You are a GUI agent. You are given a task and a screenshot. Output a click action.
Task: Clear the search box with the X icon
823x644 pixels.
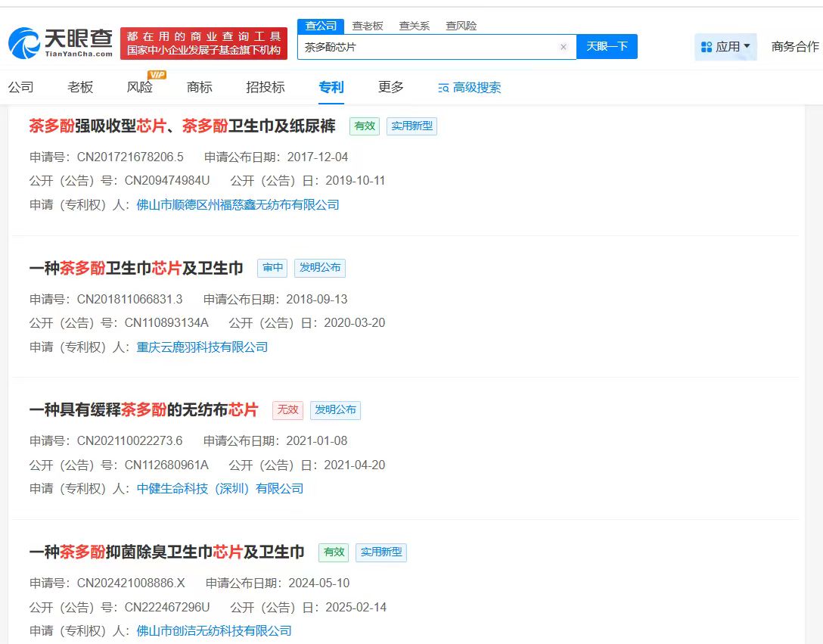tap(564, 47)
